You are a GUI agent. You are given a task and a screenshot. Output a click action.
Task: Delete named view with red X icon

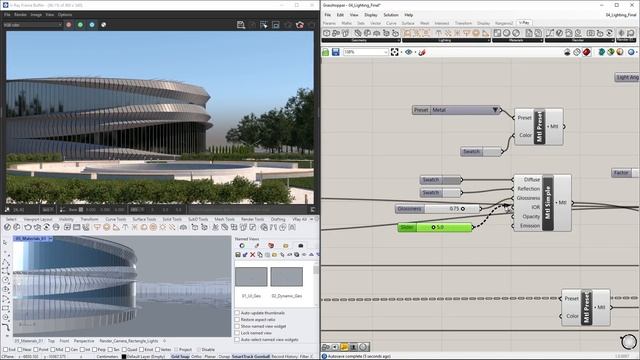[253, 255]
